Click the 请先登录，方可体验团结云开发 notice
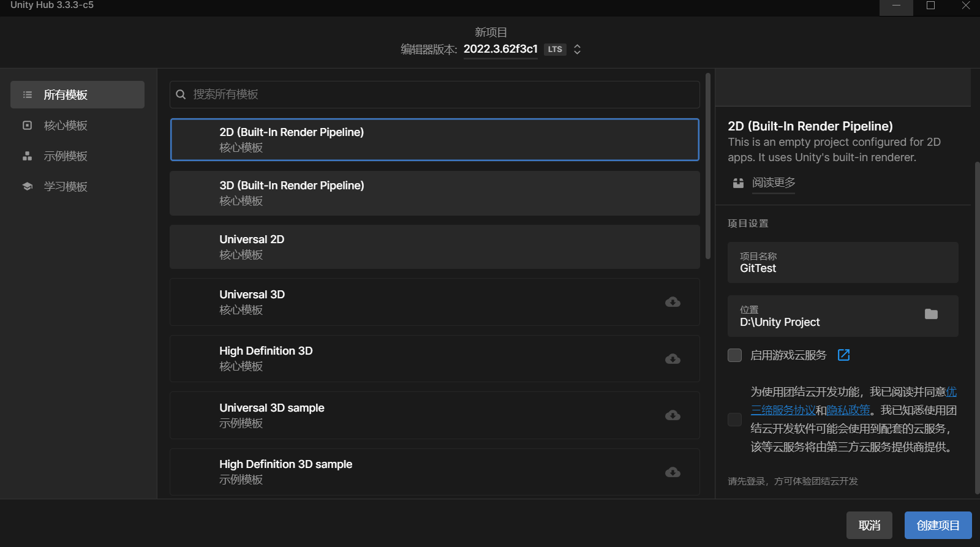Viewport: 980px width, 547px height. click(x=793, y=481)
